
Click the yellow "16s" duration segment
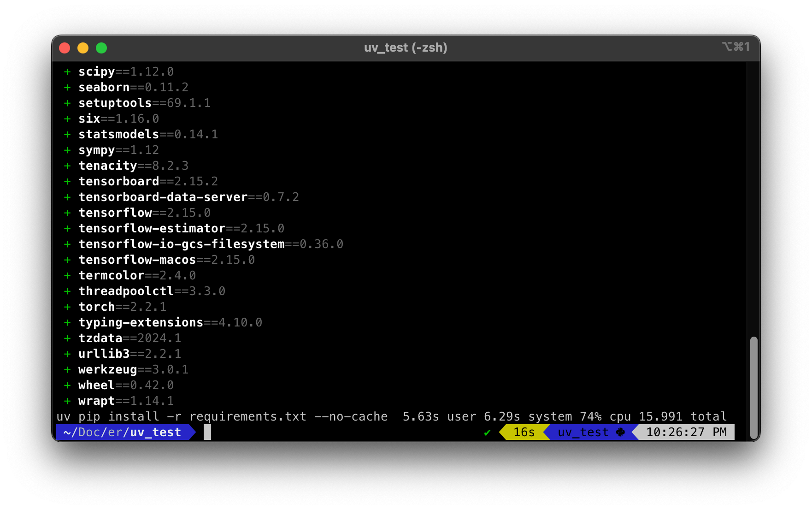click(524, 432)
